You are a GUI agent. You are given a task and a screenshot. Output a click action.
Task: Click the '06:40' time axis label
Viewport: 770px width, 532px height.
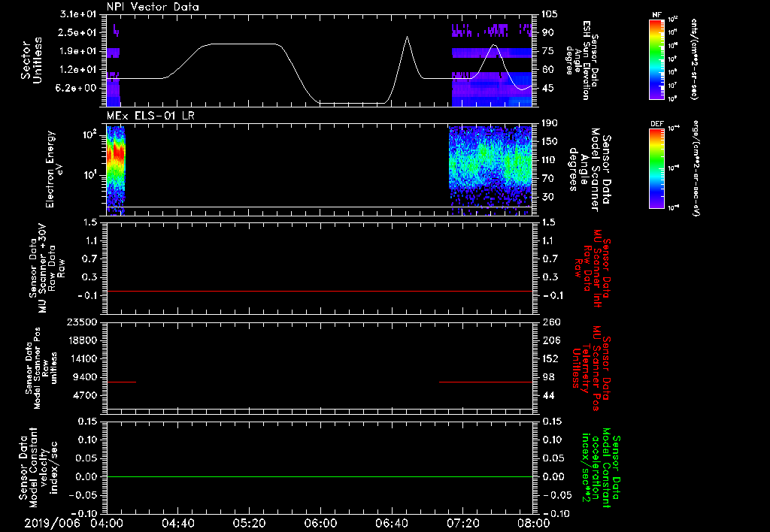click(x=392, y=523)
